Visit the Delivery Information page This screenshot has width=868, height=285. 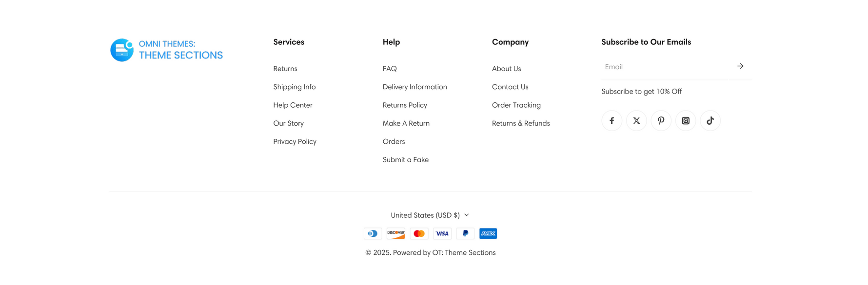pyautogui.click(x=415, y=87)
